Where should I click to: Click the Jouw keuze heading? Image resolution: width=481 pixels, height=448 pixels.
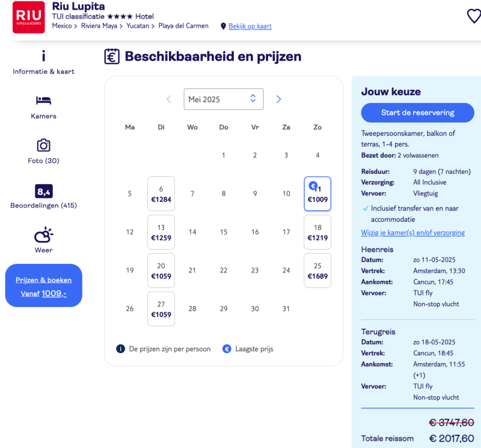pyautogui.click(x=391, y=91)
